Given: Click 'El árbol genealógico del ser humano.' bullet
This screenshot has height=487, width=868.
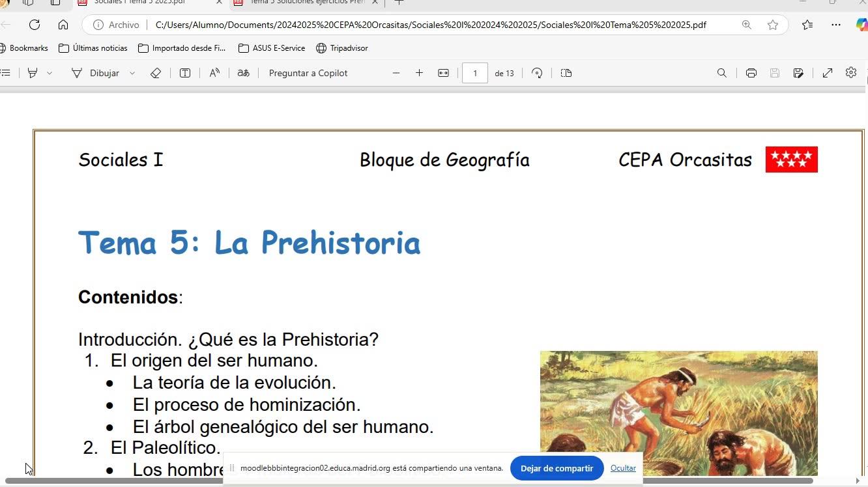Looking at the screenshot, I should (x=283, y=427).
